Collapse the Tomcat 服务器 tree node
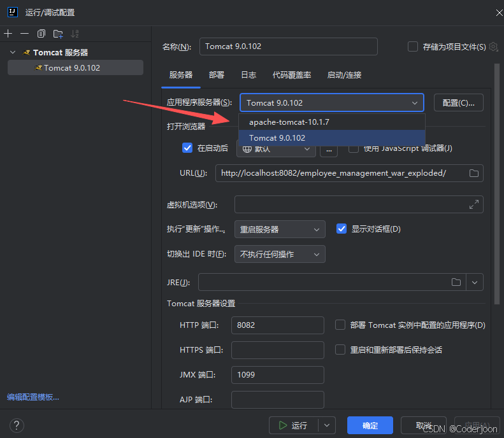The image size is (504, 438). click(13, 52)
